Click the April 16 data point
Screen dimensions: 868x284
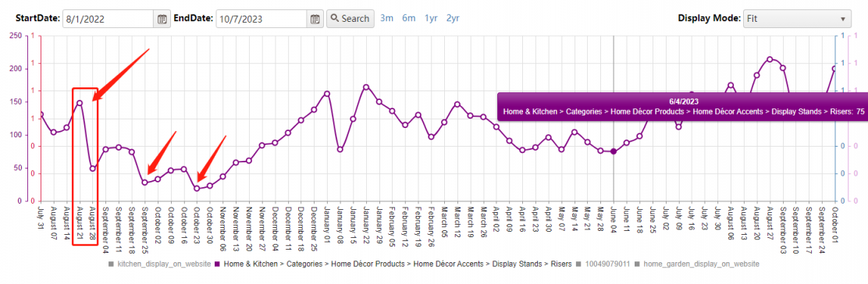(522, 150)
